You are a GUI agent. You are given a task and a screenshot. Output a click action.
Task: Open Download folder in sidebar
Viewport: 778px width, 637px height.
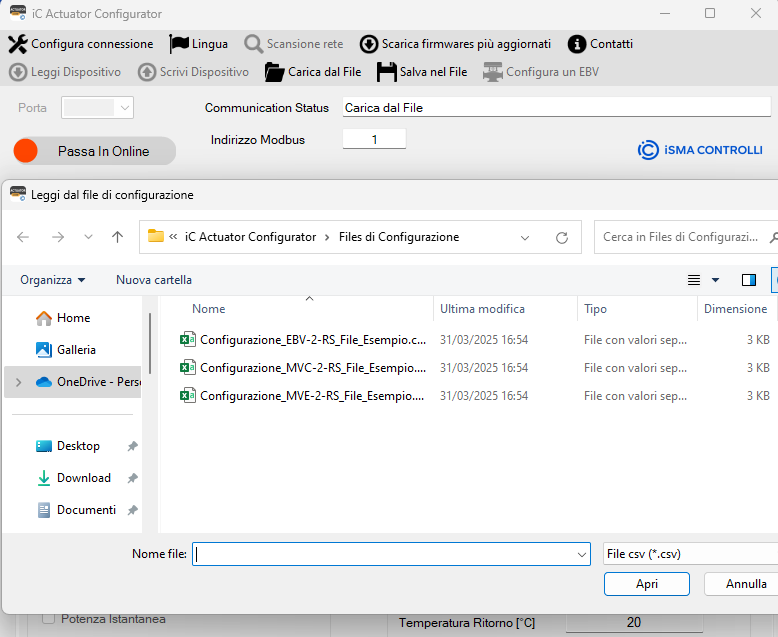83,478
